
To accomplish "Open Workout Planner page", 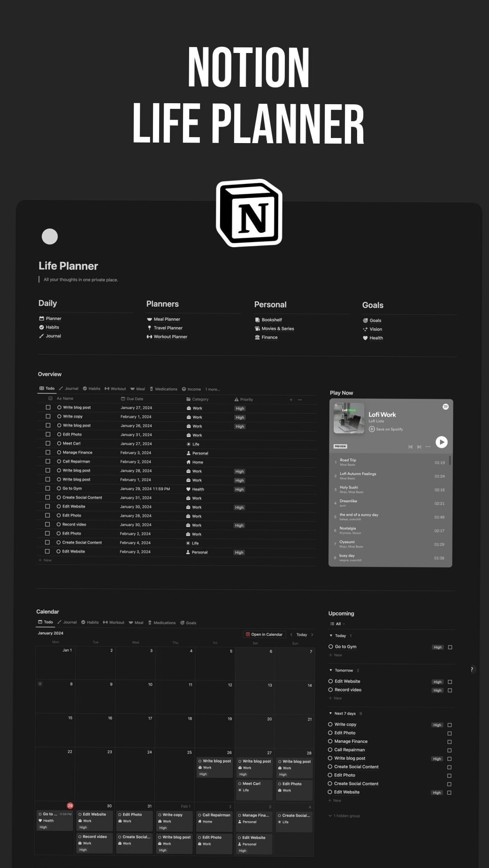I will (167, 337).
